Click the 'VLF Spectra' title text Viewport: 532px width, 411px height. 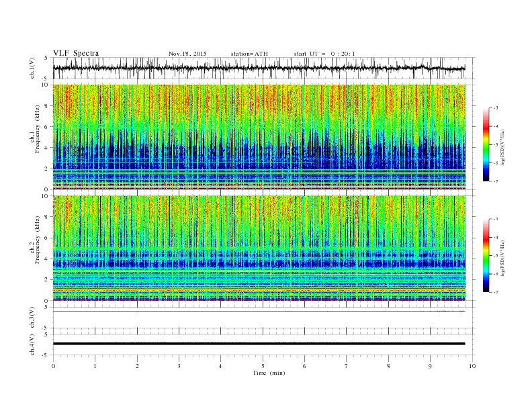(x=76, y=53)
